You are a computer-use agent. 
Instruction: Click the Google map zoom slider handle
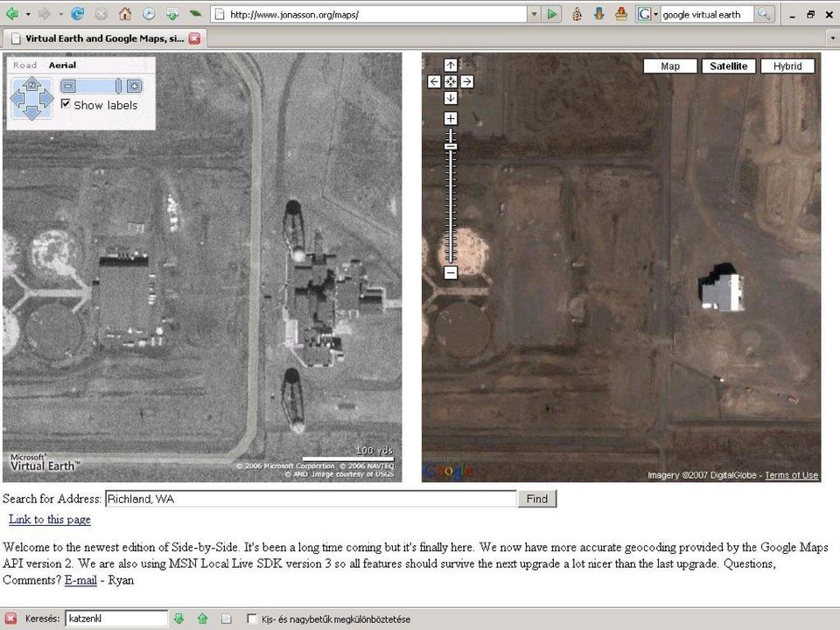[451, 146]
